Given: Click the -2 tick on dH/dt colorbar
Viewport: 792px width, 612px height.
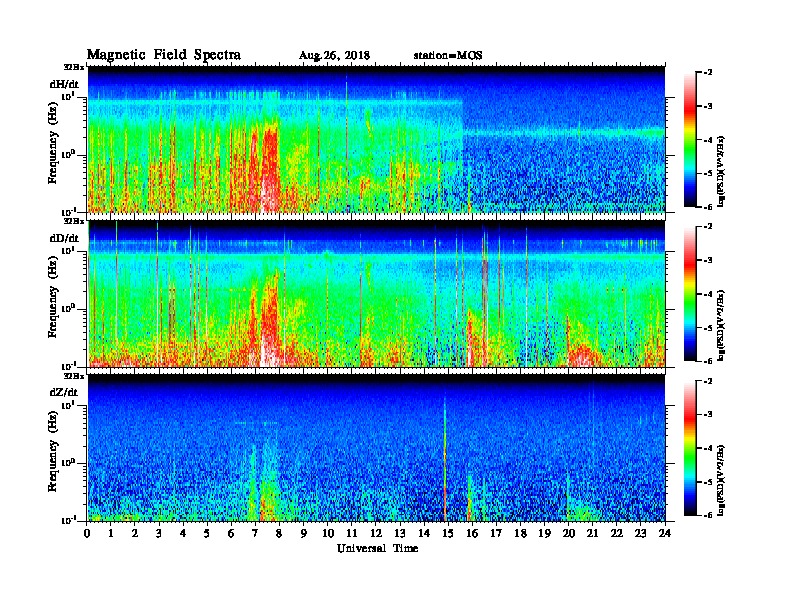Looking at the screenshot, I should click(x=708, y=73).
